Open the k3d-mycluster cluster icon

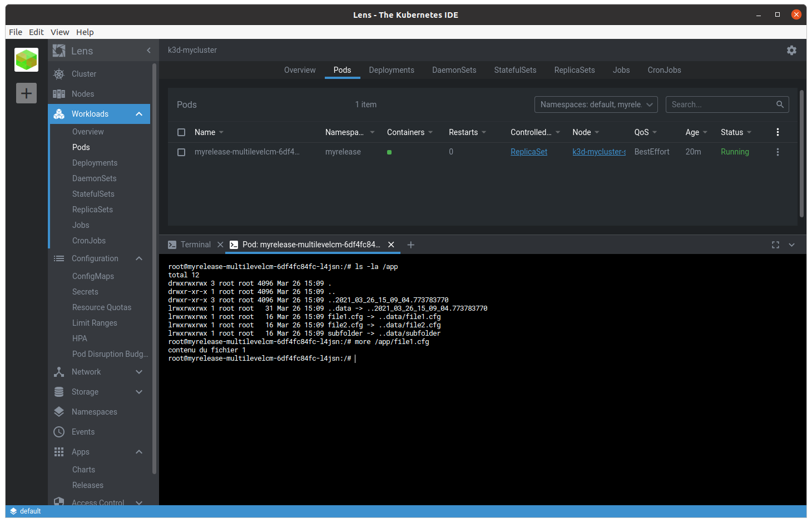tap(26, 59)
